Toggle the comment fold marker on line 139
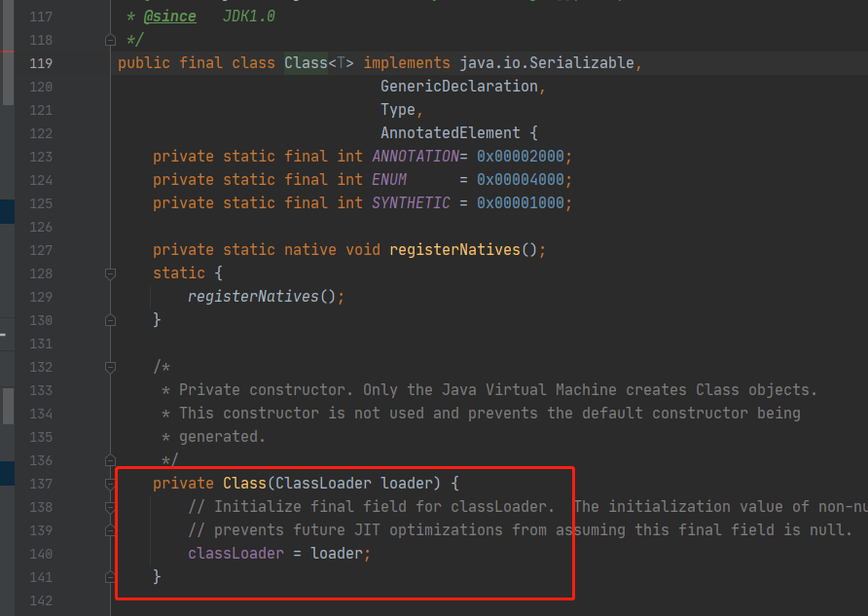Viewport: 868px width, 616px height. point(110,530)
